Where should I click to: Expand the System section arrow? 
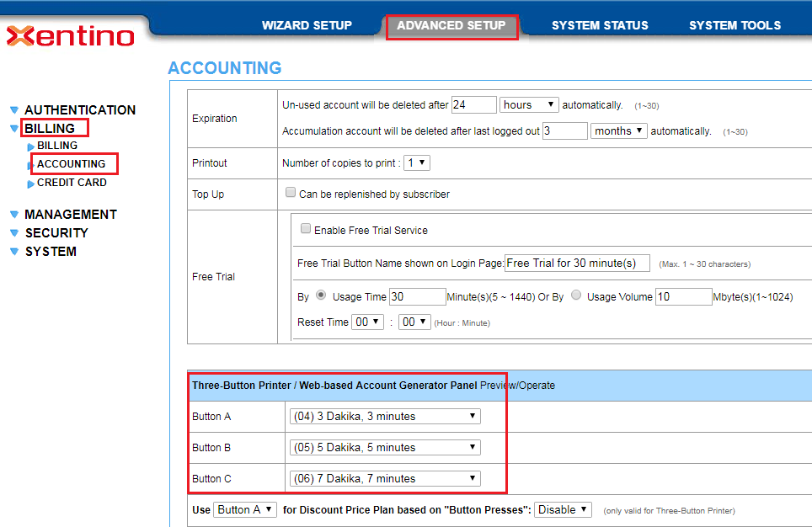pyautogui.click(x=14, y=252)
